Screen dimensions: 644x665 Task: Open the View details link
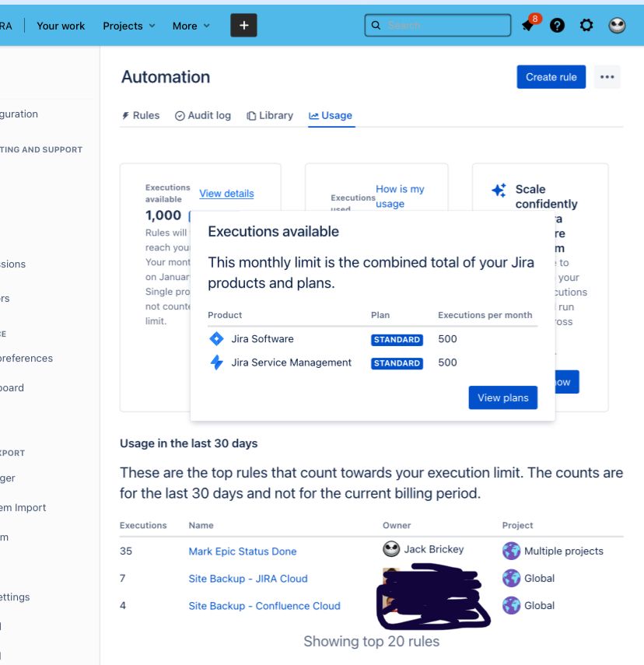coord(226,194)
